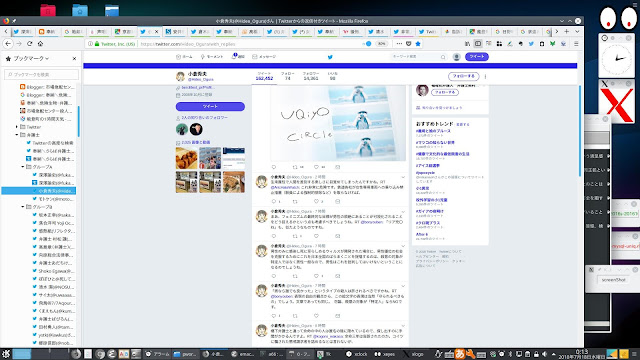The height and width of the screenshot is (360, 640).
Task: Click the emacs taskbar entry
Action: point(242,354)
